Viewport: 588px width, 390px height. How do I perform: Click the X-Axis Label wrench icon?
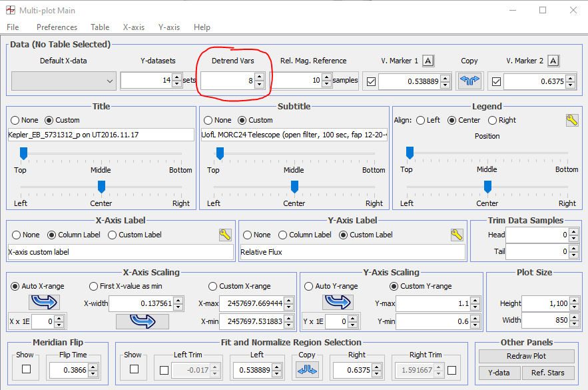point(224,235)
